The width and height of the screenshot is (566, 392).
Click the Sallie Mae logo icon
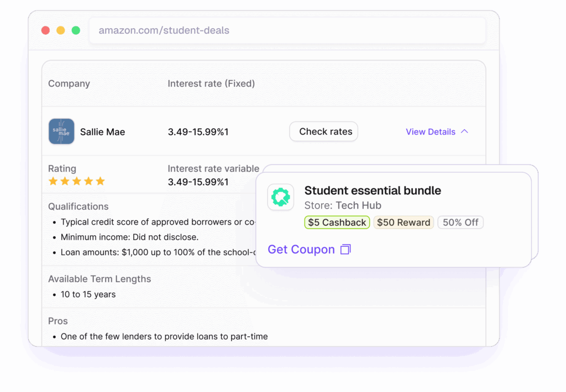[61, 131]
